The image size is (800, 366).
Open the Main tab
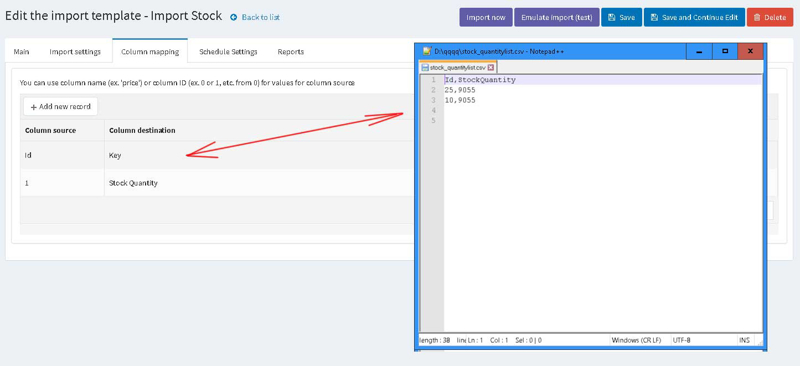pyautogui.click(x=21, y=52)
